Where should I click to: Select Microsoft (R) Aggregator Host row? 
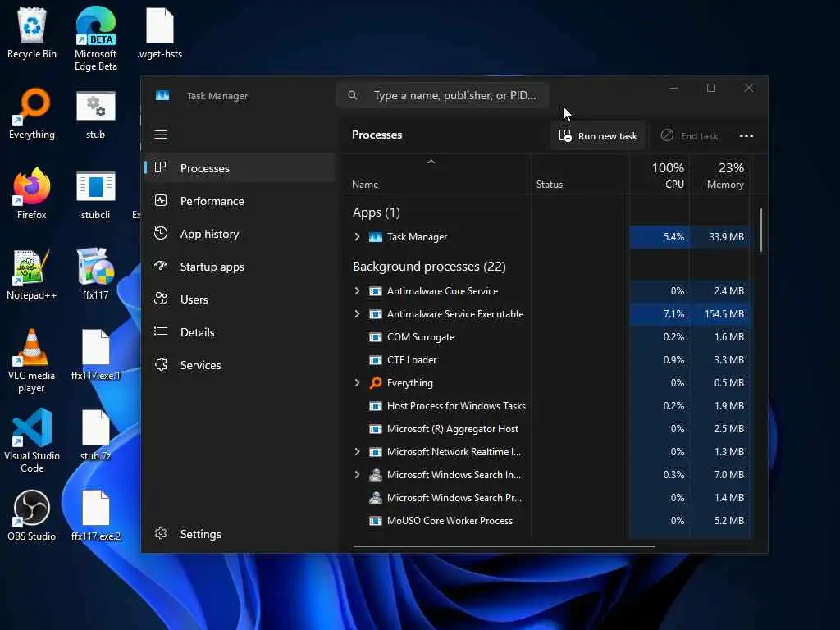[x=546, y=428]
